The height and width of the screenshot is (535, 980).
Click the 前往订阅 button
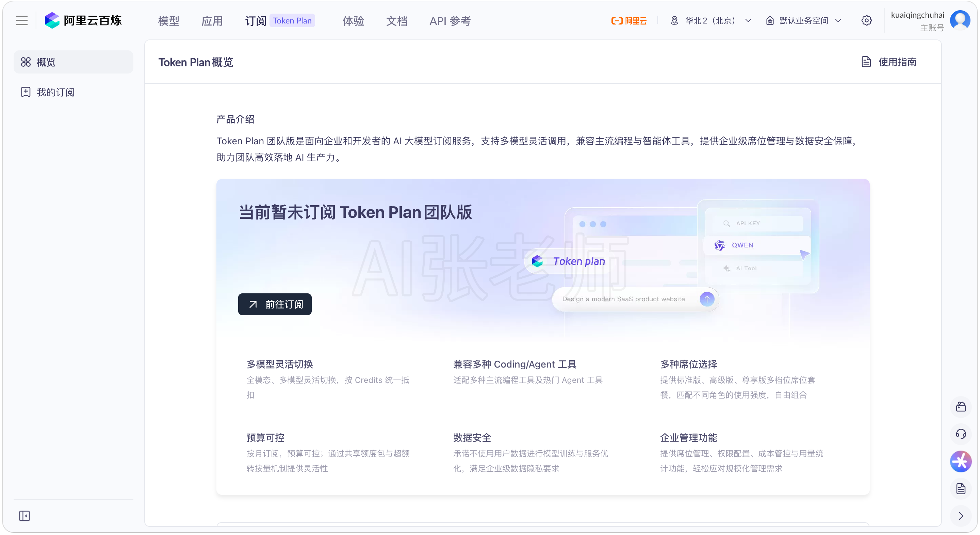pyautogui.click(x=275, y=304)
